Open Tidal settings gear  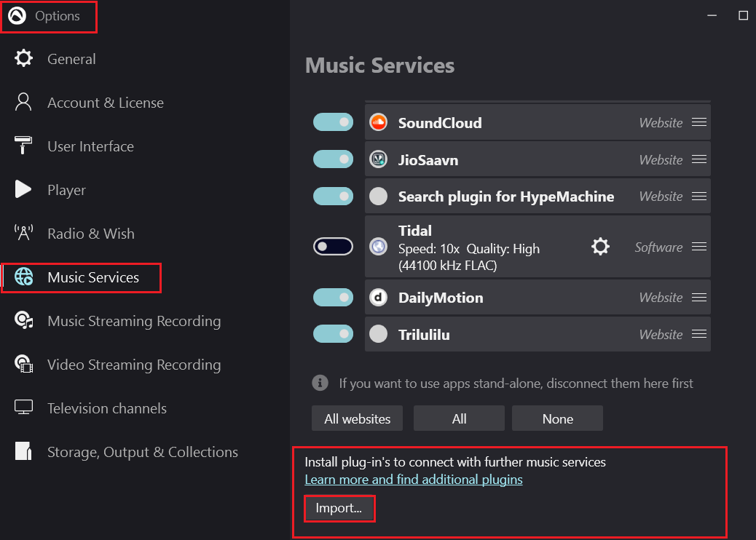tap(600, 247)
